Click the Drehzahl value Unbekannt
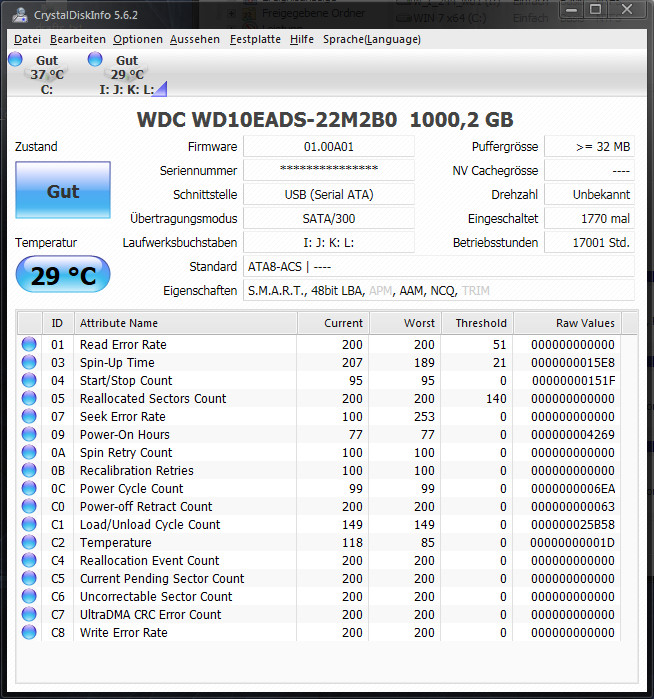This screenshot has width=654, height=699. [589, 194]
